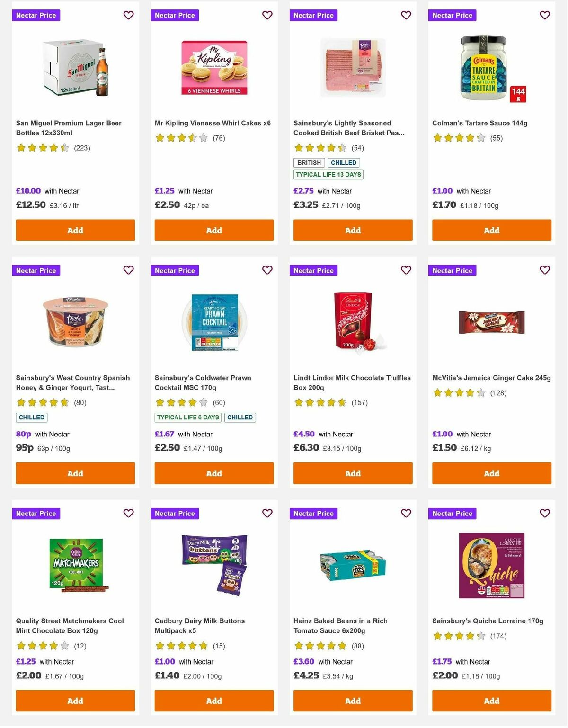
Task: Favorite the Quality Street Matchmakers box
Action: point(128,513)
